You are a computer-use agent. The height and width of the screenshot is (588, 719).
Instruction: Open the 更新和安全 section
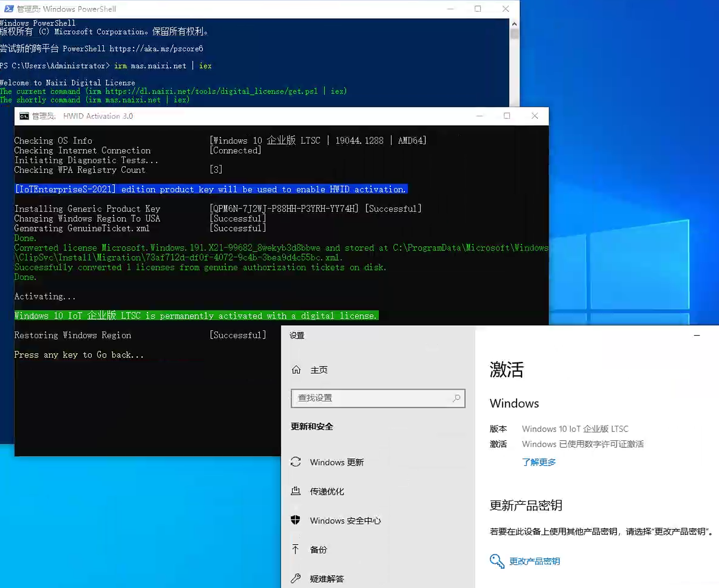click(x=311, y=426)
